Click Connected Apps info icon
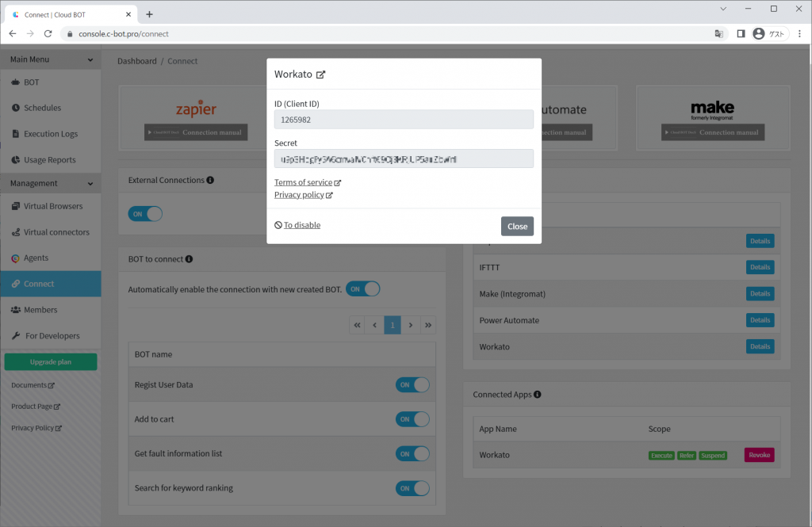 click(x=538, y=395)
